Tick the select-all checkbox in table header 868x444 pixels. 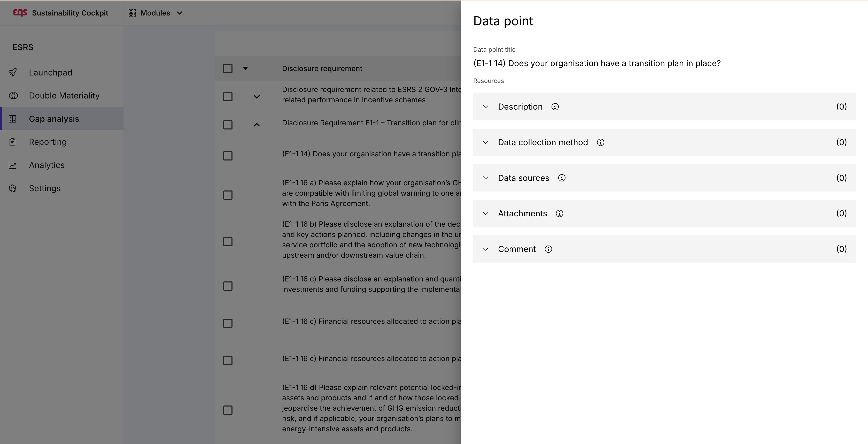[x=228, y=68]
